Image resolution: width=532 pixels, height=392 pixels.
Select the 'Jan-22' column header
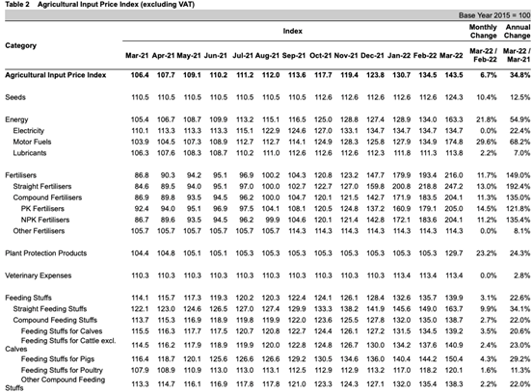(399, 55)
